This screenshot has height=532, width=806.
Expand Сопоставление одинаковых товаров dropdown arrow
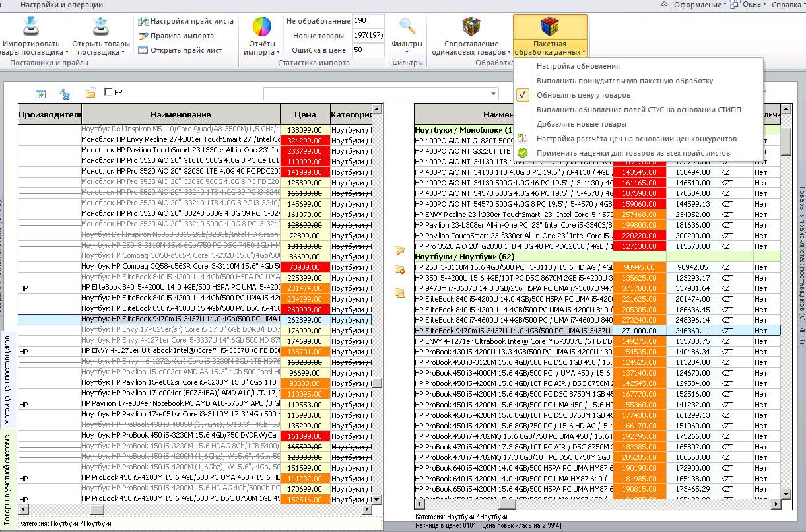point(510,52)
